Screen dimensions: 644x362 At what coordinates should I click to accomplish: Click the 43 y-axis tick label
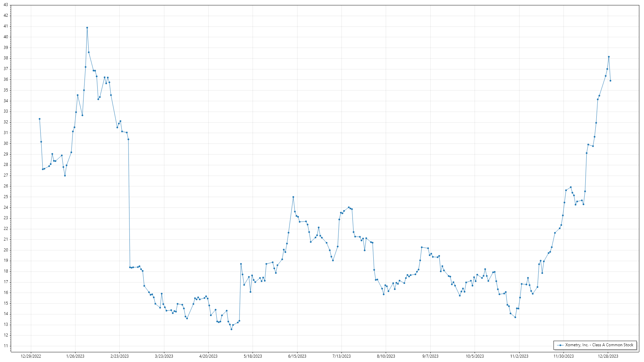[x=6, y=5]
